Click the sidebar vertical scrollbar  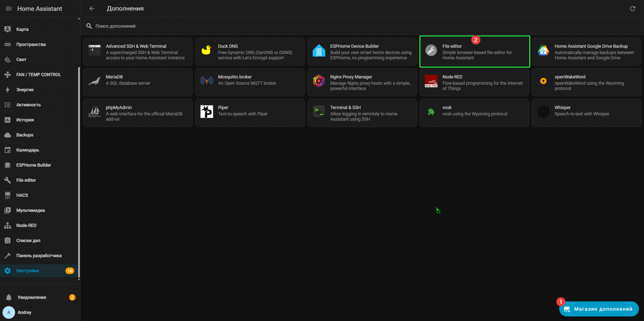[79, 173]
